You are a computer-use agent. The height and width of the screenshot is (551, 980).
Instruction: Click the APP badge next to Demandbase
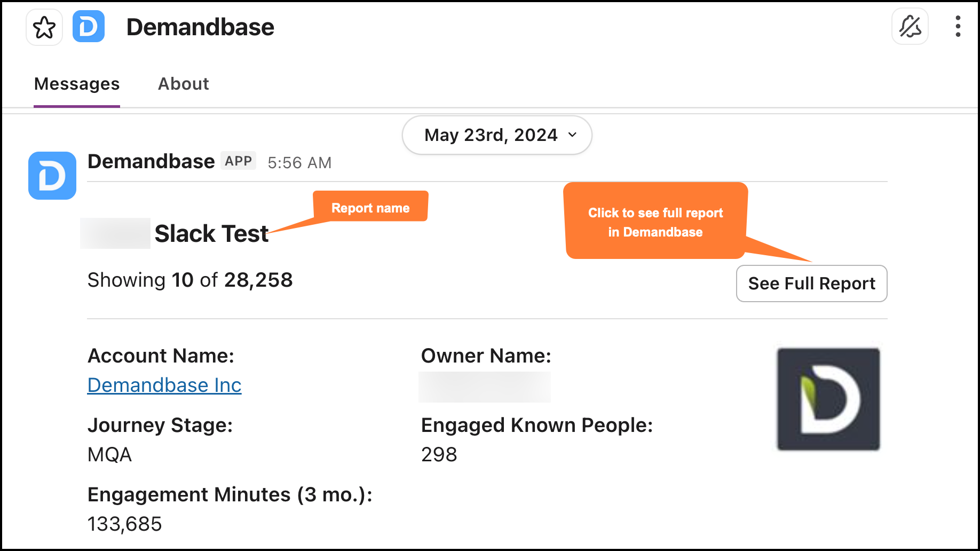pos(239,161)
